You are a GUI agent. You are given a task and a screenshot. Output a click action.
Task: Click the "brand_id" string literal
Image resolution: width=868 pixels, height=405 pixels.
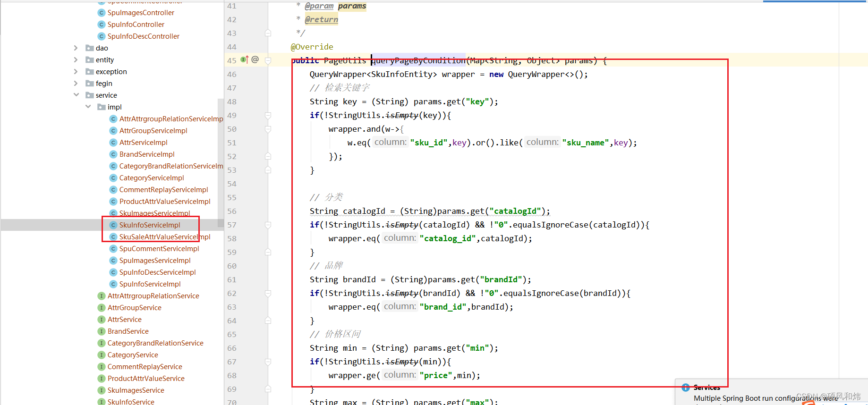(443, 307)
